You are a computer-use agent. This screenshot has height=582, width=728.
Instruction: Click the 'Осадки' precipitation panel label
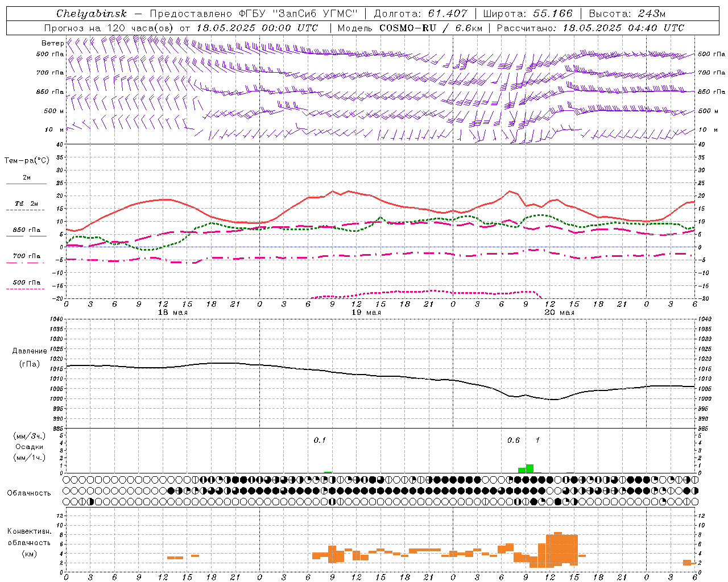click(29, 447)
